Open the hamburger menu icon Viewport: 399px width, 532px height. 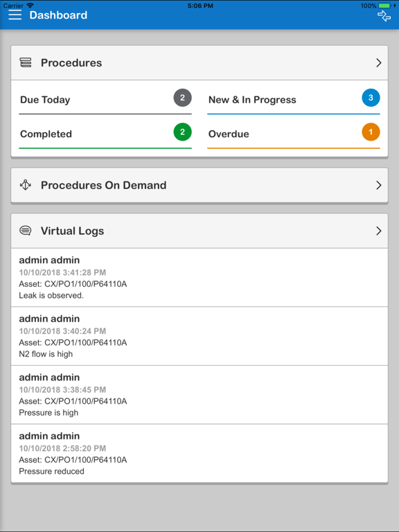point(15,15)
